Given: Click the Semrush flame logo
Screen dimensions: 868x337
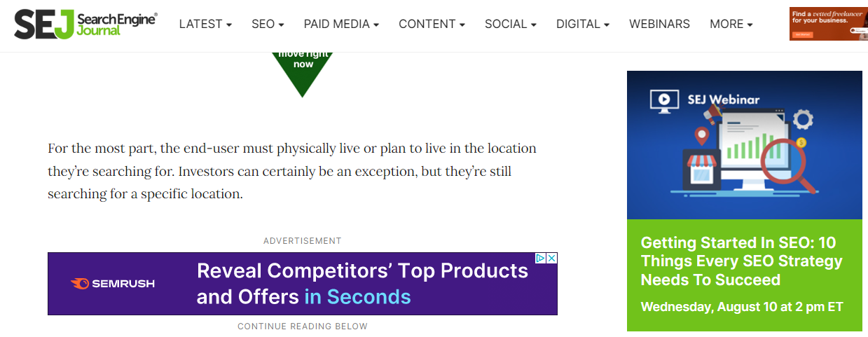Looking at the screenshot, I should 80,284.
